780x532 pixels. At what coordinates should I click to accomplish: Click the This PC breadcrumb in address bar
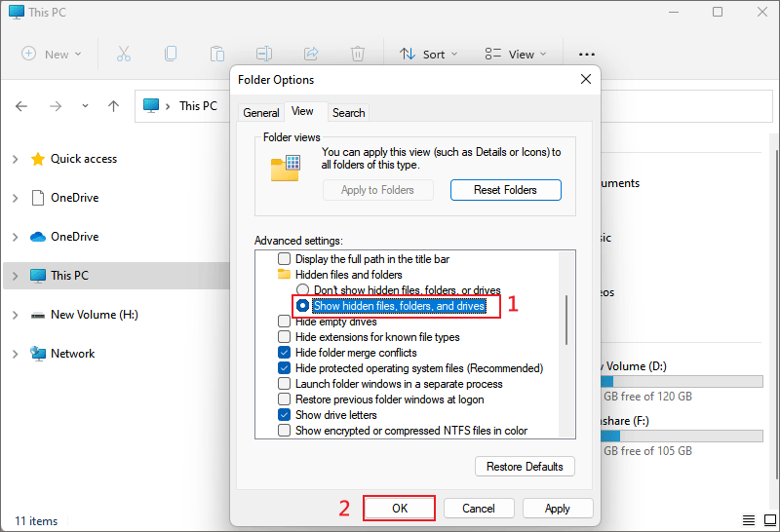(198, 106)
